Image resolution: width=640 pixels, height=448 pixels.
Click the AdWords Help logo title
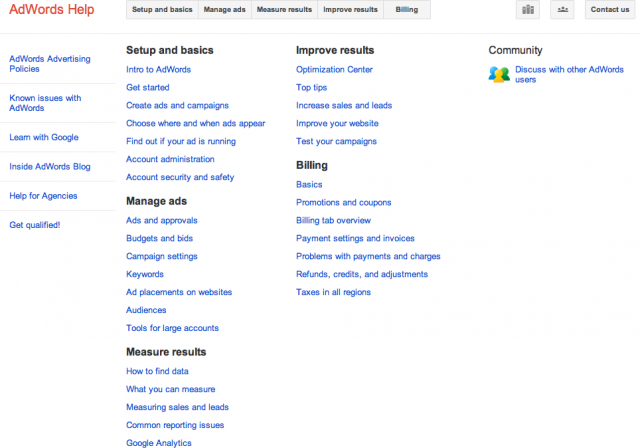coord(52,9)
